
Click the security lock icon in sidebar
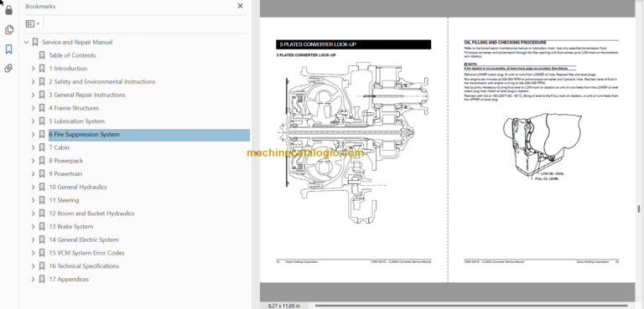point(8,10)
